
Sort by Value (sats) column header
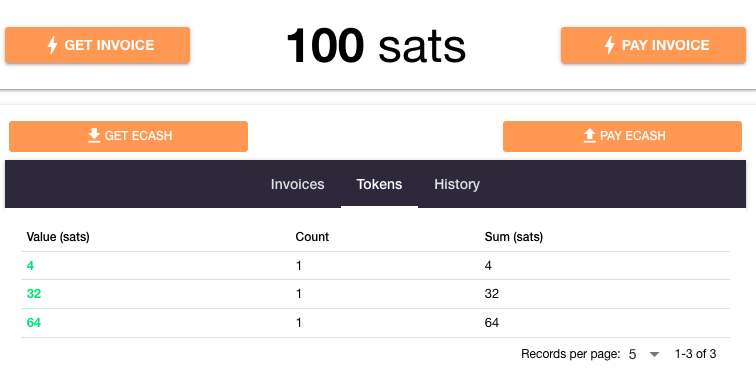58,237
